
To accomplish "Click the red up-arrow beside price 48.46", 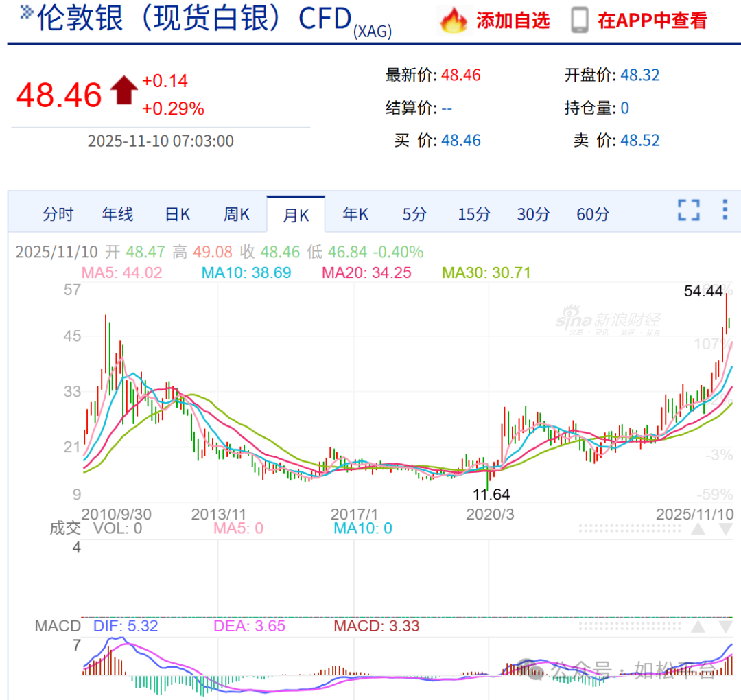I will 123,89.
